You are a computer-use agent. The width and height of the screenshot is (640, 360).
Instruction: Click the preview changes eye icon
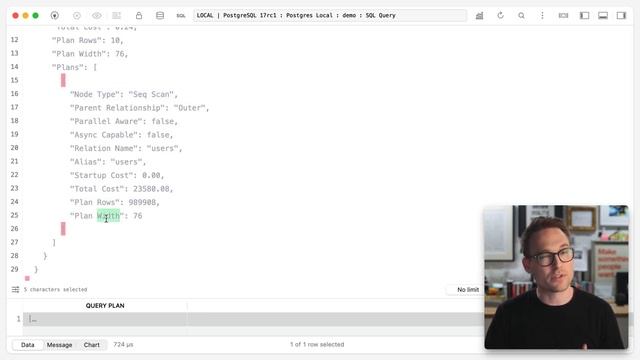click(x=97, y=16)
